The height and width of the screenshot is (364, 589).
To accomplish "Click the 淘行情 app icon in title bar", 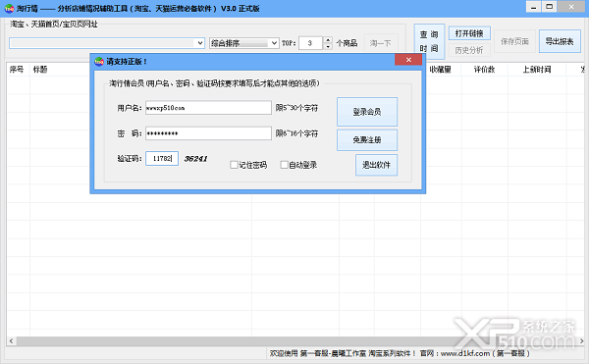I will pyautogui.click(x=9, y=8).
